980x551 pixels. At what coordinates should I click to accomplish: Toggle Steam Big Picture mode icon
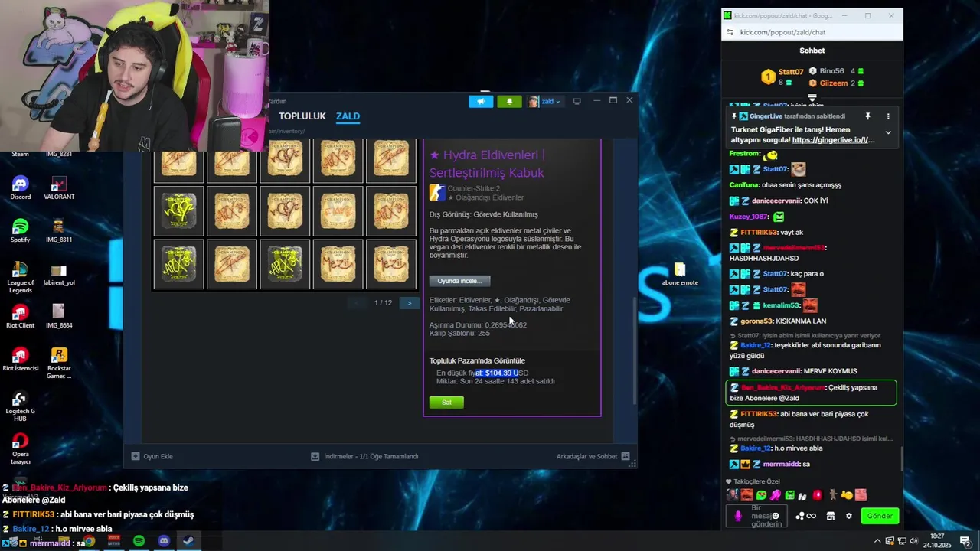pos(577,101)
